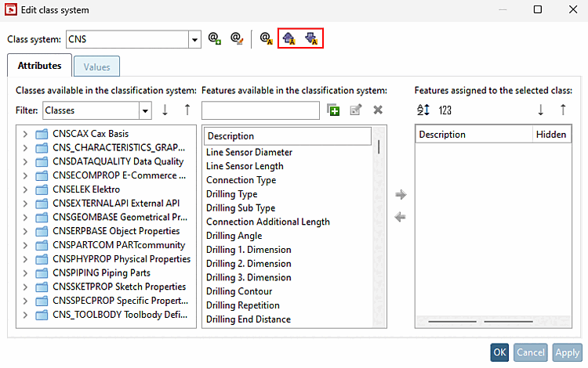This screenshot has width=588, height=368.
Task: Click assigned features horizontal scrollbar
Action: click(493, 321)
